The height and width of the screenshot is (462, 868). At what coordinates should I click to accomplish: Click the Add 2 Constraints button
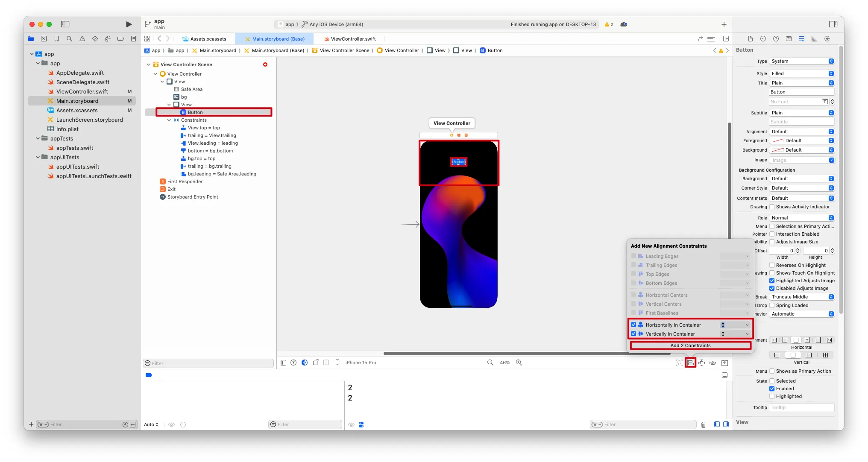click(690, 345)
